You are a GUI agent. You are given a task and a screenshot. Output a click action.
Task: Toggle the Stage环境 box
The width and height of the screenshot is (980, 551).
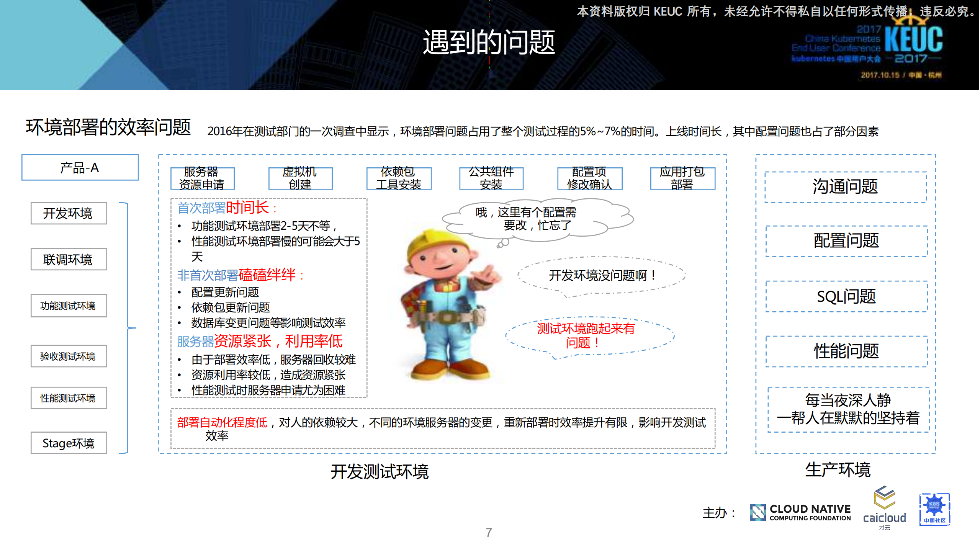click(x=68, y=443)
